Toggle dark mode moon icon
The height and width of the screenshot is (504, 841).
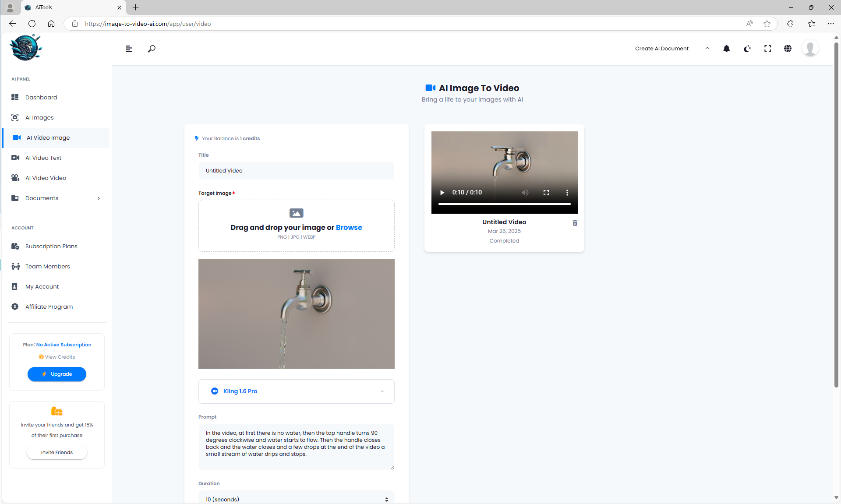click(x=747, y=49)
